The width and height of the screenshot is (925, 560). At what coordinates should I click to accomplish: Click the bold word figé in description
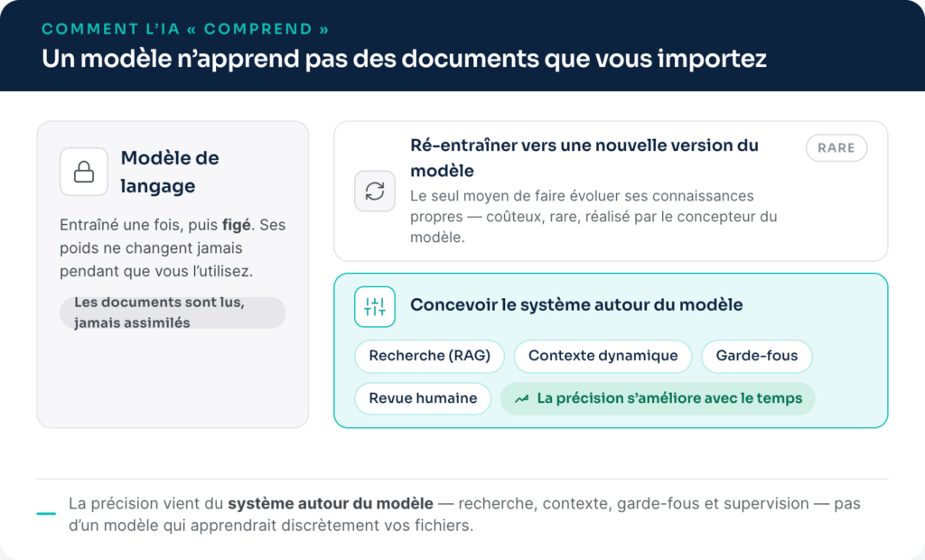pos(236,226)
